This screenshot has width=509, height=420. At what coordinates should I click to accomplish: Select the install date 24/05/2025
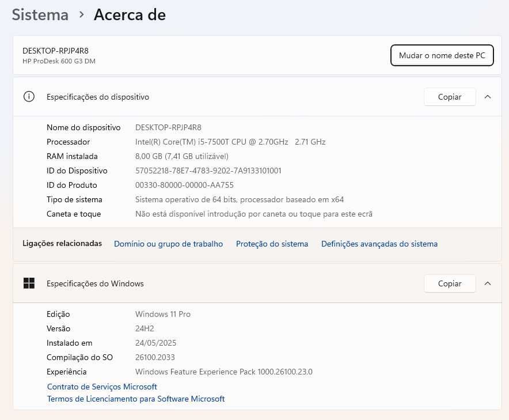click(156, 343)
